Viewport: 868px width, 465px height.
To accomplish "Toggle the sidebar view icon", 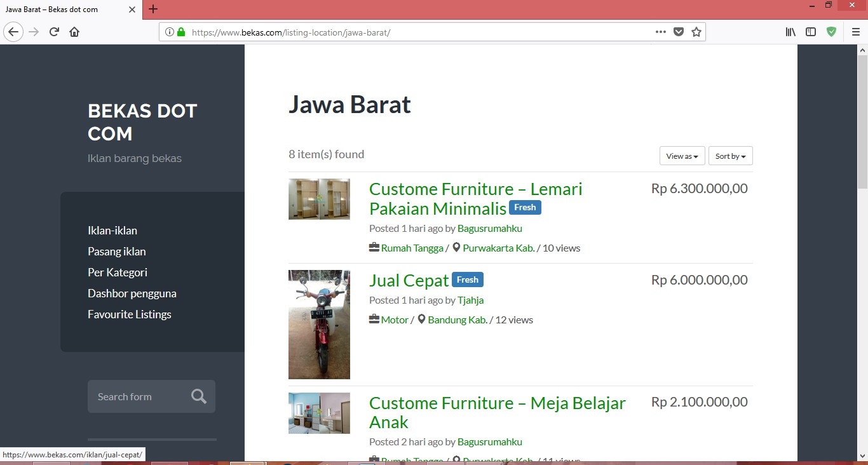I will pyautogui.click(x=811, y=32).
